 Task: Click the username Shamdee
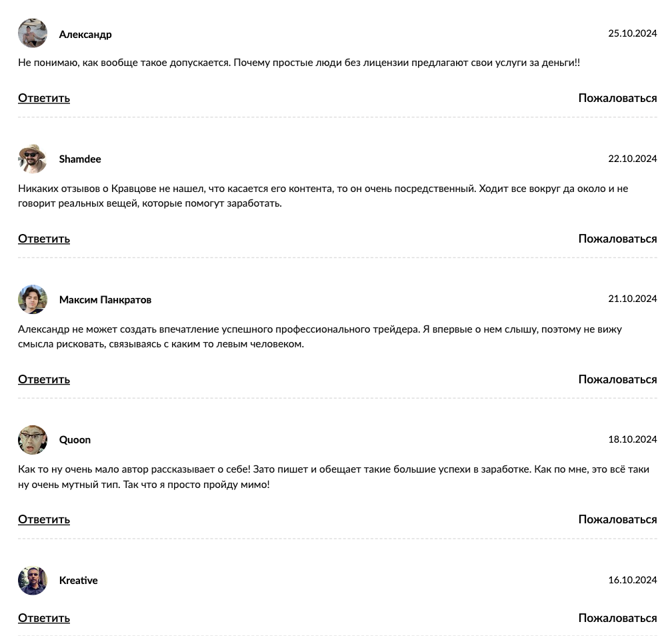(x=80, y=159)
